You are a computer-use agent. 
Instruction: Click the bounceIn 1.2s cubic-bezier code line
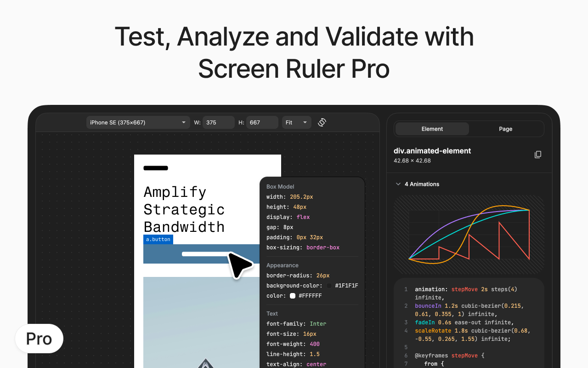pyautogui.click(x=469, y=310)
